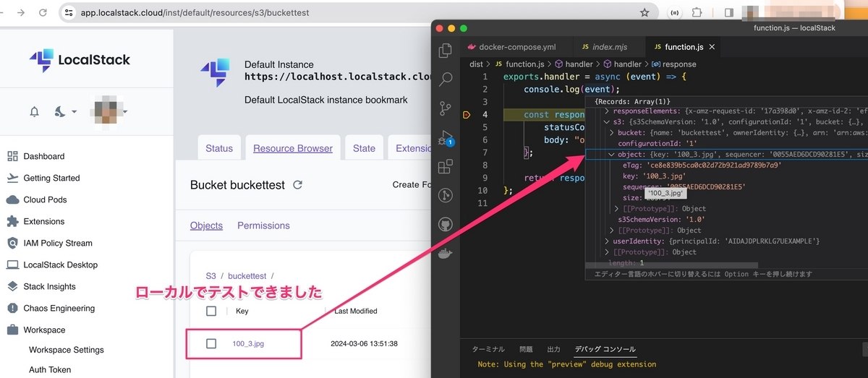Open user avatar account dropdown
This screenshot has width=868, height=378.
[x=110, y=111]
